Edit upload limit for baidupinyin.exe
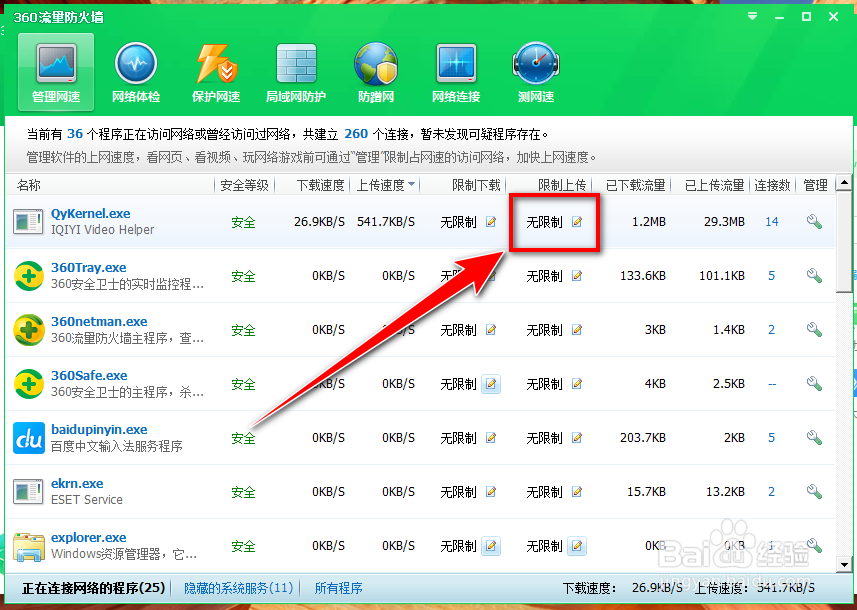The width and height of the screenshot is (857, 610). coord(577,438)
